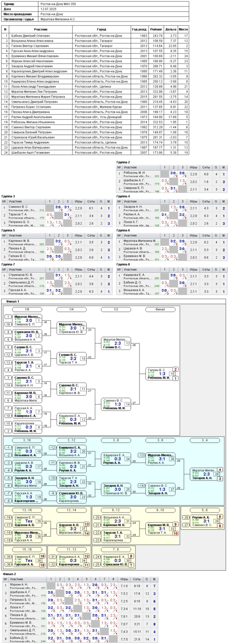Select the 3...16 consolation stage header
Image resolution: width=230 pixels, height=644 pixels.
point(27,440)
